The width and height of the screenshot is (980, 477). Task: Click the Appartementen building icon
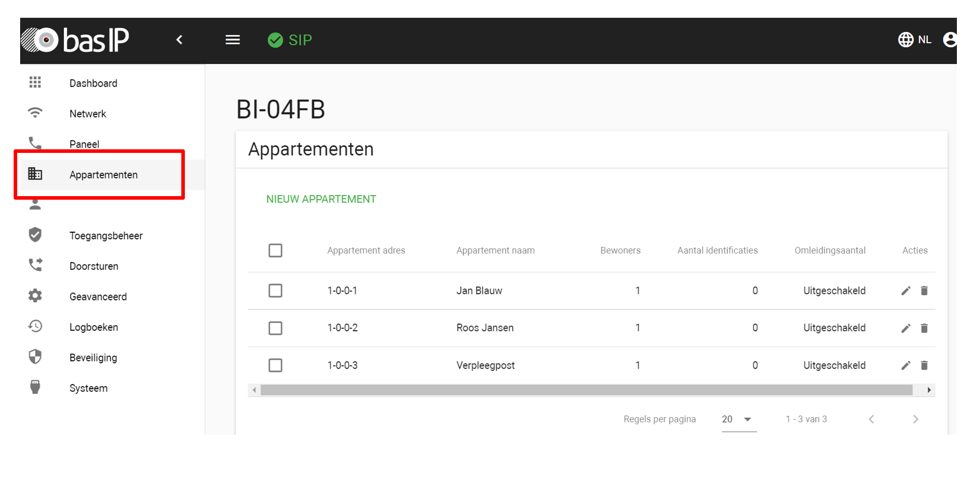click(35, 174)
